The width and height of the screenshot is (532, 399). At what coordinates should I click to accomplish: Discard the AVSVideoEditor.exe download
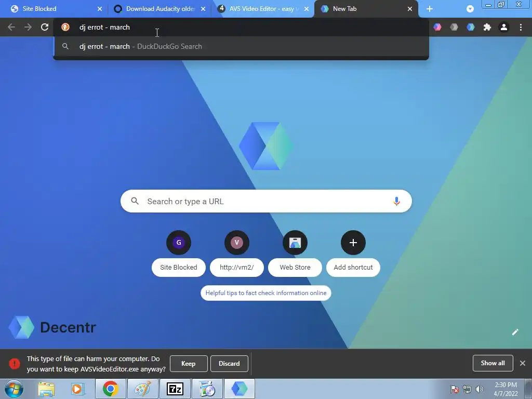(229, 364)
